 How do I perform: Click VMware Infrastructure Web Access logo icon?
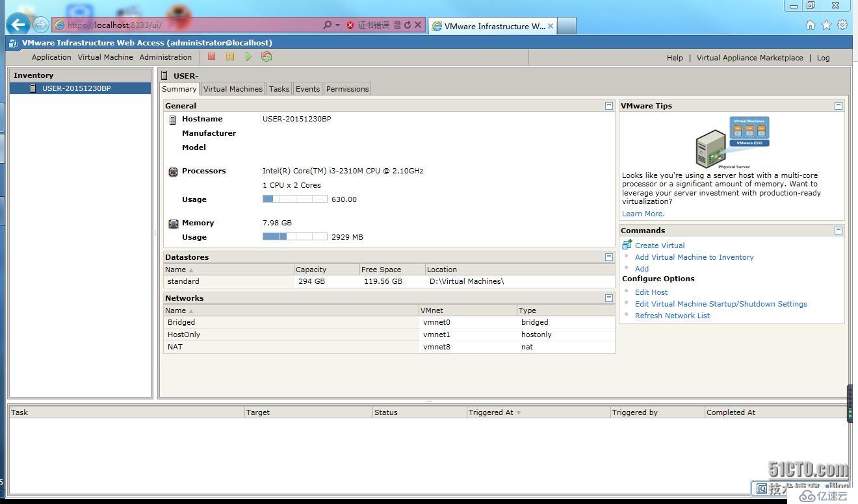coord(13,43)
